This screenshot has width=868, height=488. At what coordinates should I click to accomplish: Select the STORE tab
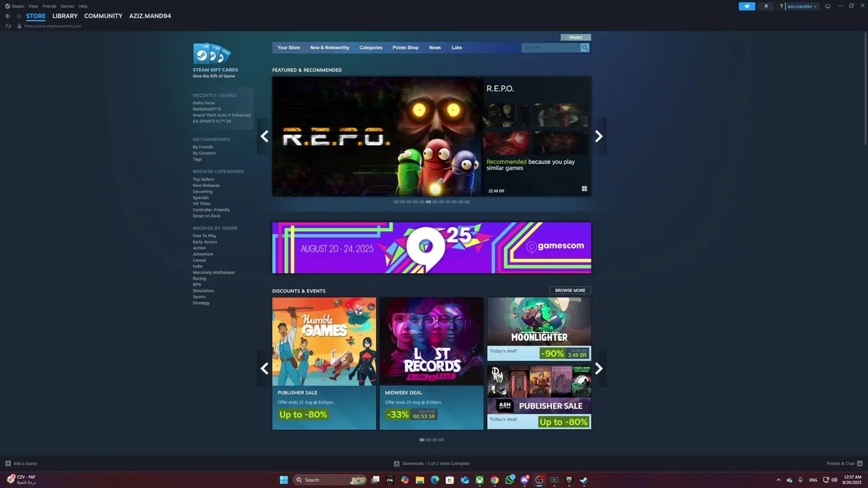36,16
